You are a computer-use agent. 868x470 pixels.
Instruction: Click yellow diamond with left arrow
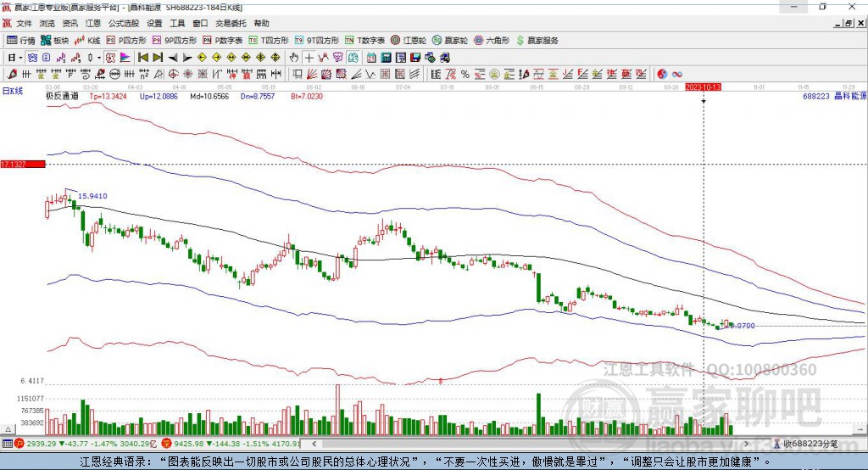(x=202, y=58)
